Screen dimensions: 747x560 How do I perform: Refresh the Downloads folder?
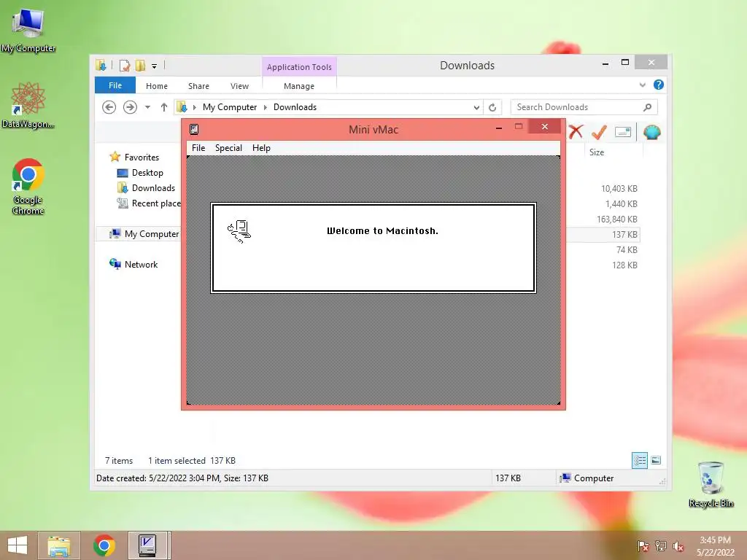click(x=492, y=108)
